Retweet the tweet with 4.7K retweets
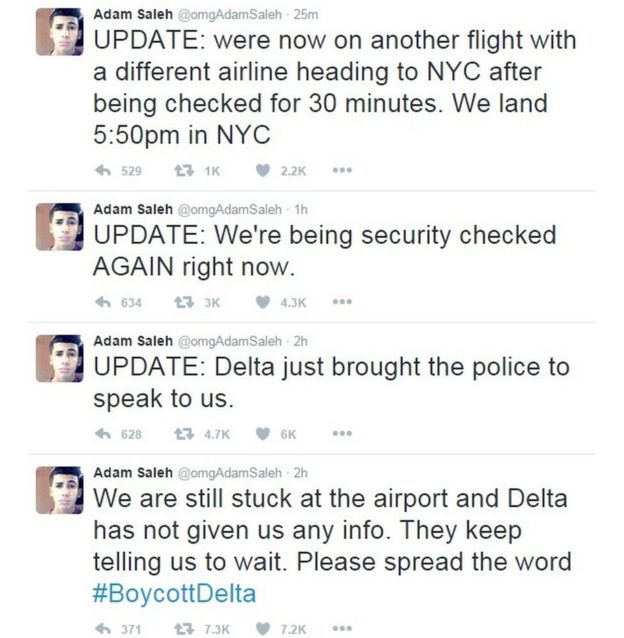 click(181, 433)
